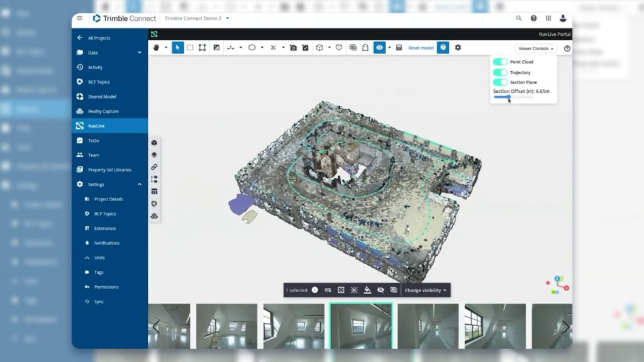Click the hamburger menu icon
This screenshot has width=644, height=362.
coord(79,18)
